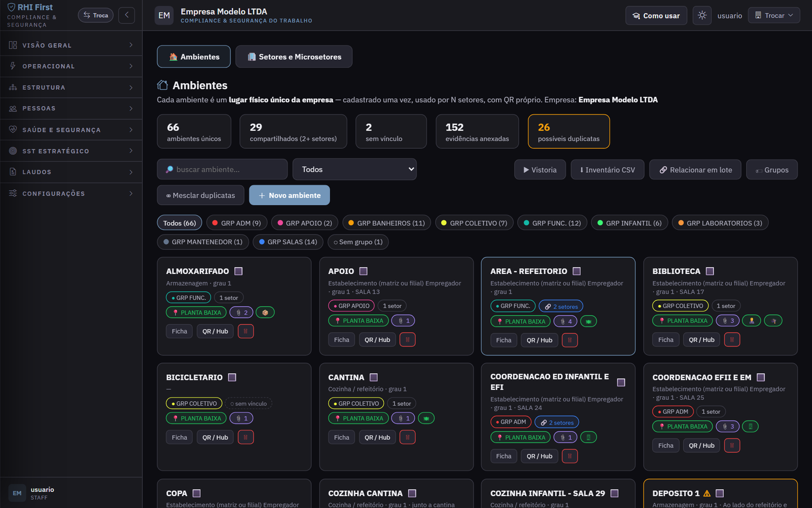Click red delete icon on ALMOXARIFADO card

click(x=246, y=331)
